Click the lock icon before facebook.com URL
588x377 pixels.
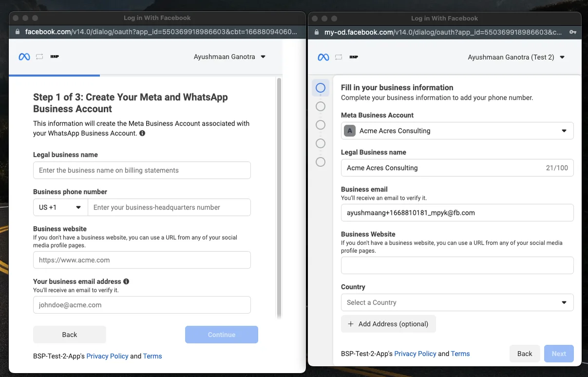click(x=18, y=32)
